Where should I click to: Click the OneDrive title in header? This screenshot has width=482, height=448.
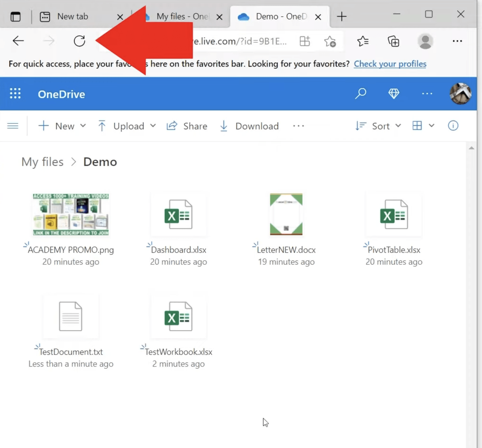pos(61,94)
